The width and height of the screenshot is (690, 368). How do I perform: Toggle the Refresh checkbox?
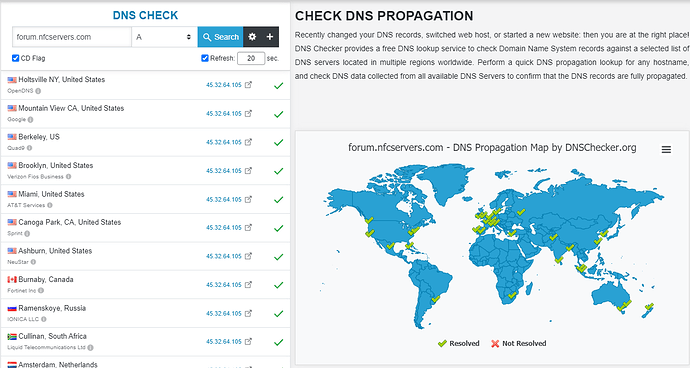(205, 58)
